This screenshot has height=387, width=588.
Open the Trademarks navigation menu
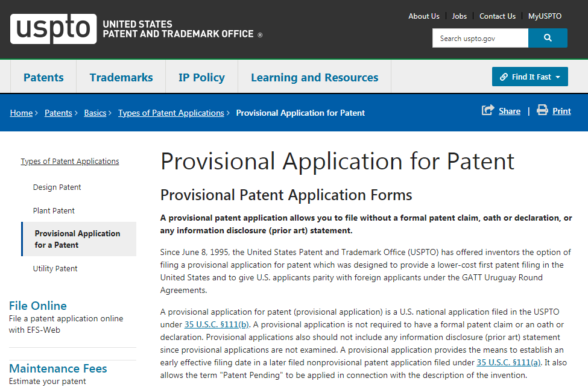(121, 77)
